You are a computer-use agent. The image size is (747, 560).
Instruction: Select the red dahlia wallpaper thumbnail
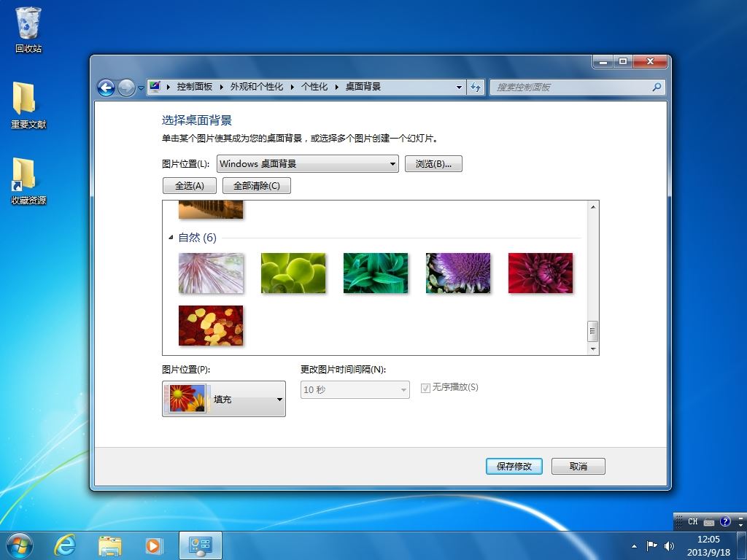click(x=541, y=273)
